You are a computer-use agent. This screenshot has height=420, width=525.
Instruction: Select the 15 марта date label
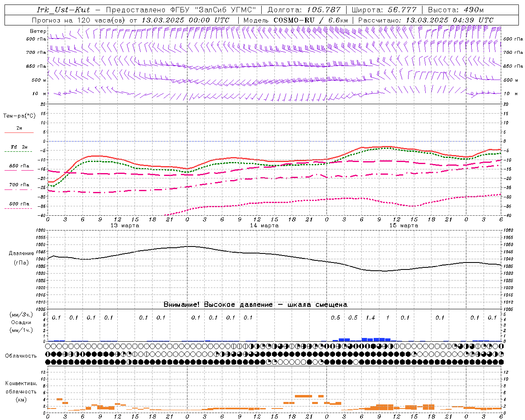[x=404, y=226]
